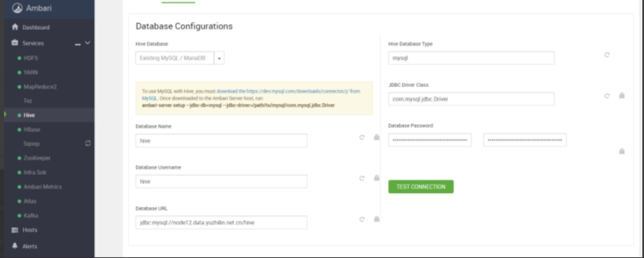Click into the Database URL field
Screen dimensions: 644x258
point(221,223)
